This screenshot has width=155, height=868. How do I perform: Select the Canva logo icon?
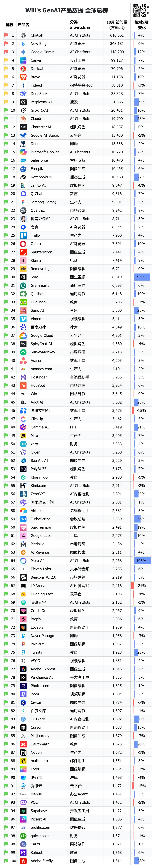point(23,60)
